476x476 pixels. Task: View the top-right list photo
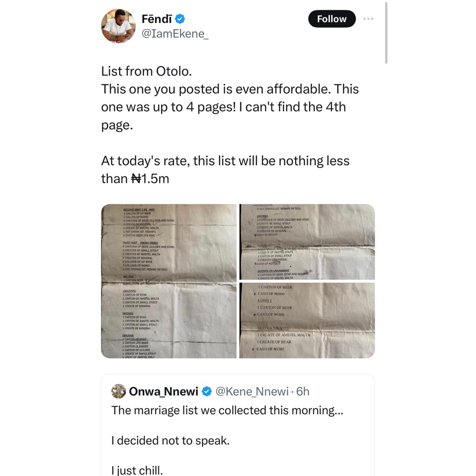pyautogui.click(x=307, y=242)
